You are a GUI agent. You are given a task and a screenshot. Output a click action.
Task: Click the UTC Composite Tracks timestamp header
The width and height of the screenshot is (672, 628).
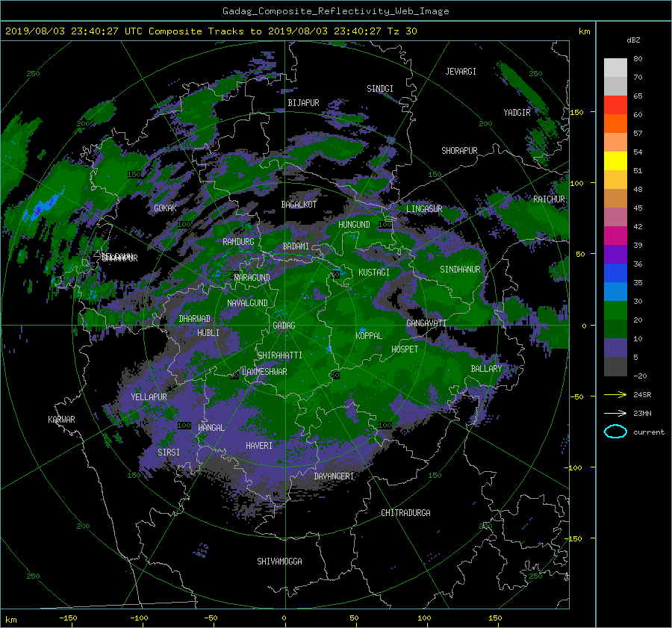tap(211, 31)
